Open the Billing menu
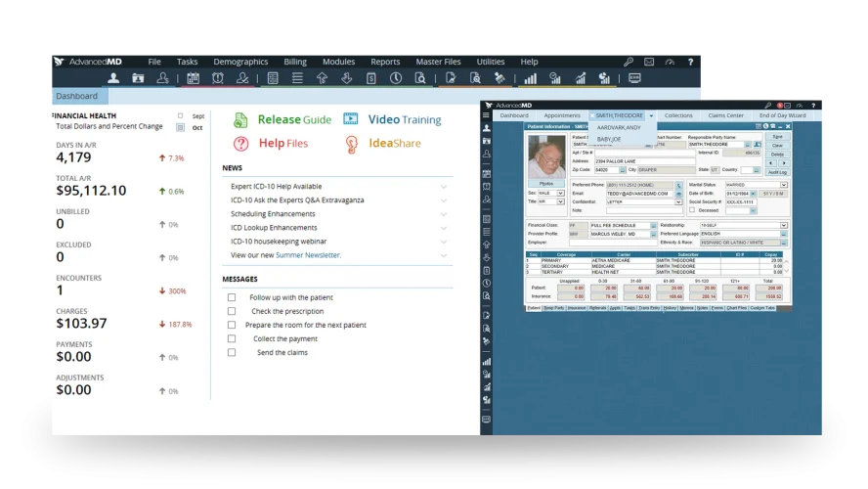This screenshot has width=868, height=489. (x=294, y=62)
